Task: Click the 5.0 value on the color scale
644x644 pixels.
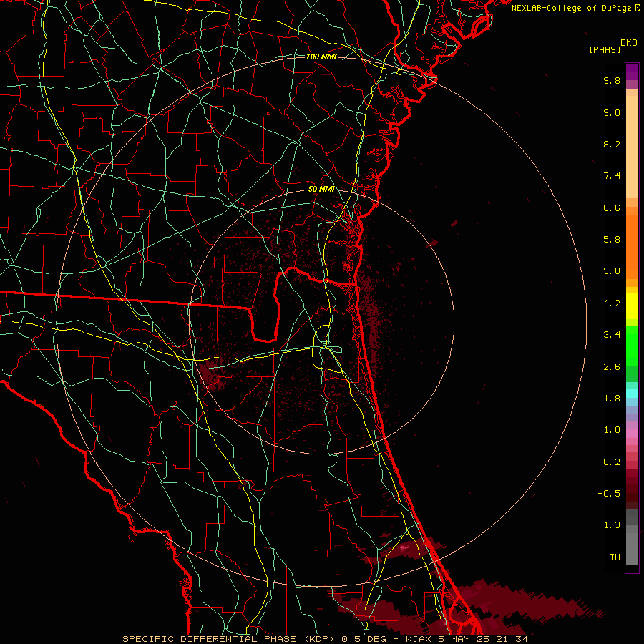Action: pos(612,271)
